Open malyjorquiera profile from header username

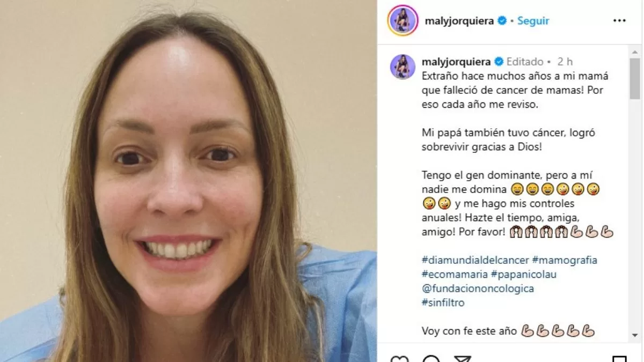(459, 21)
